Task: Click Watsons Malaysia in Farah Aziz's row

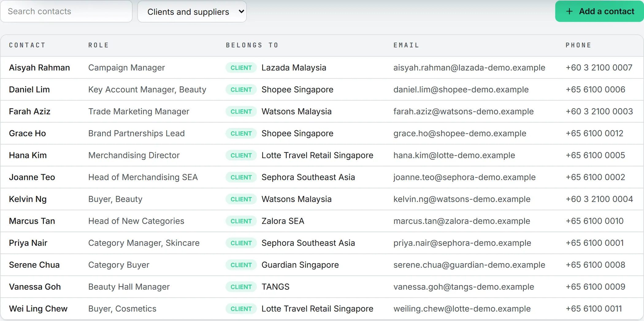Action: click(297, 111)
